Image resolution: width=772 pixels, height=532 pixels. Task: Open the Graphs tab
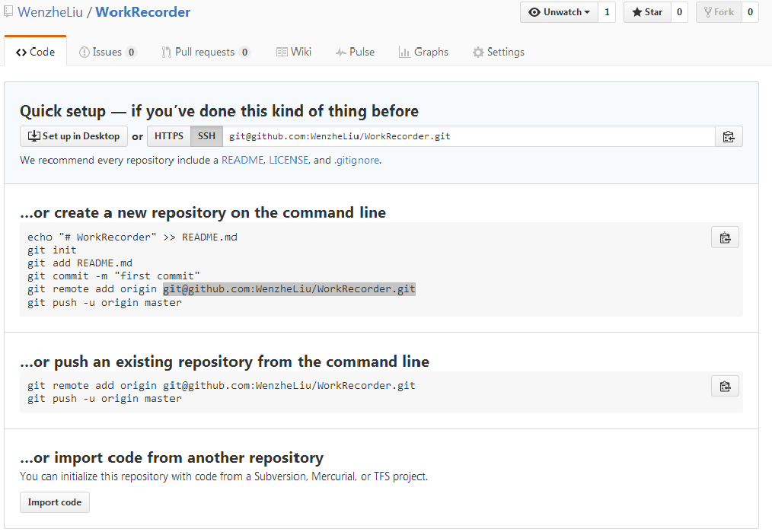424,52
